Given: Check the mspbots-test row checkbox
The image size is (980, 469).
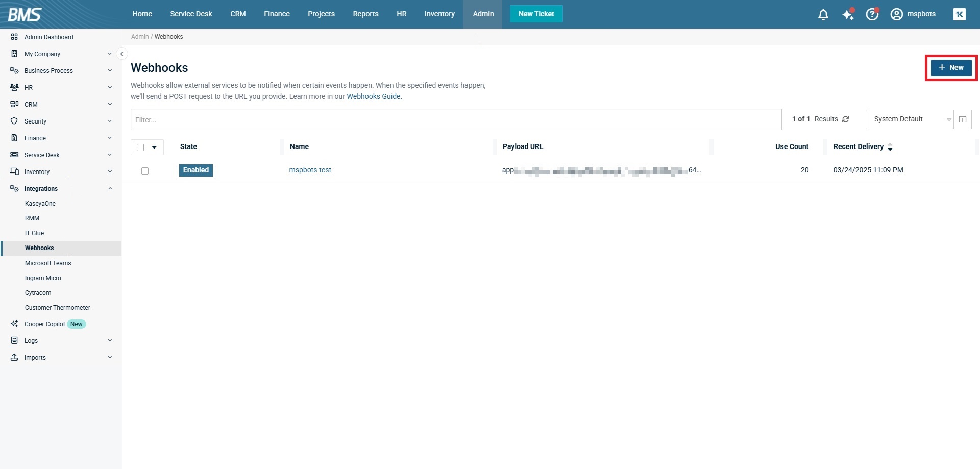Looking at the screenshot, I should pos(145,171).
